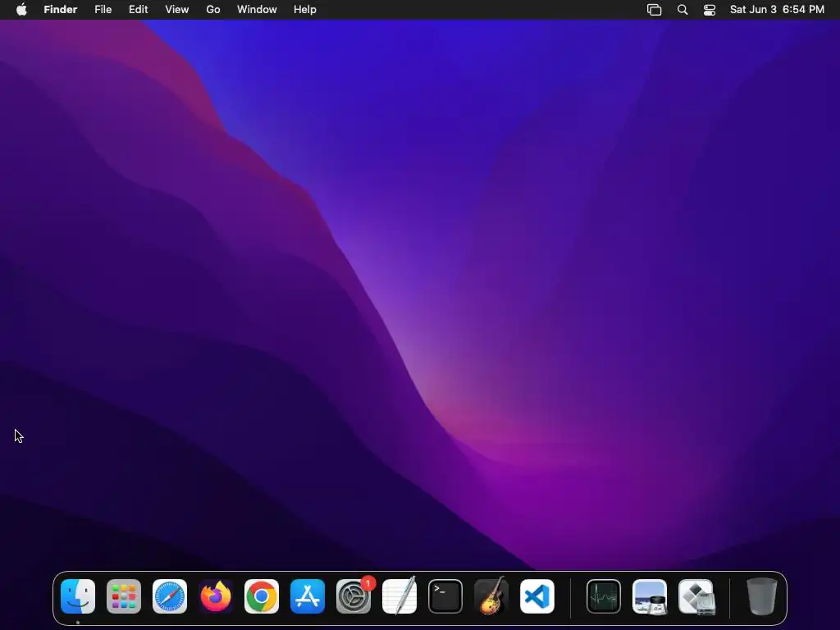Open Activity Monitor in the Dock
This screenshot has height=630, width=840.
pyautogui.click(x=604, y=596)
